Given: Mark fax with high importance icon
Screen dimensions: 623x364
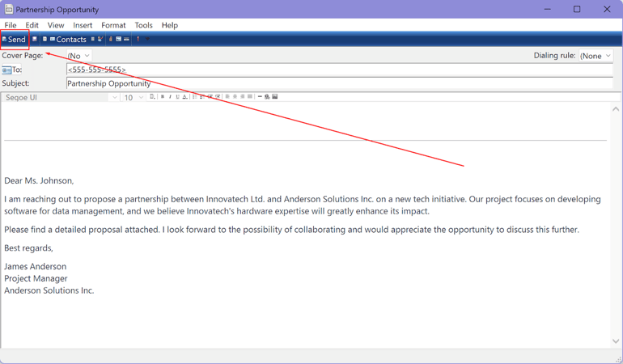Looking at the screenshot, I should click(138, 39).
